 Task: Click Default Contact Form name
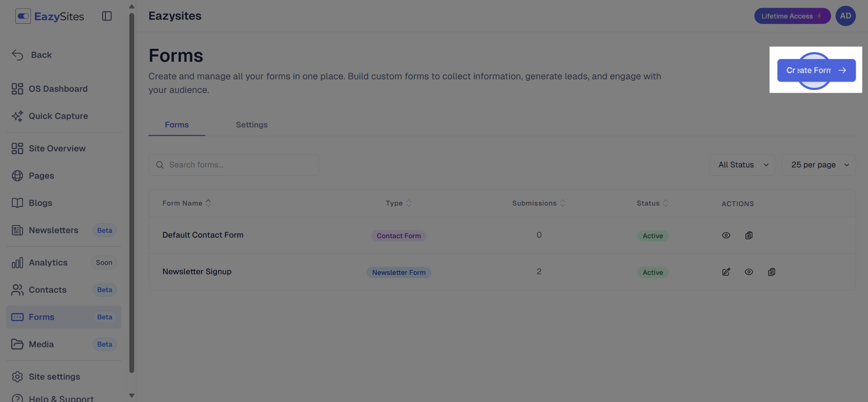[x=203, y=235]
